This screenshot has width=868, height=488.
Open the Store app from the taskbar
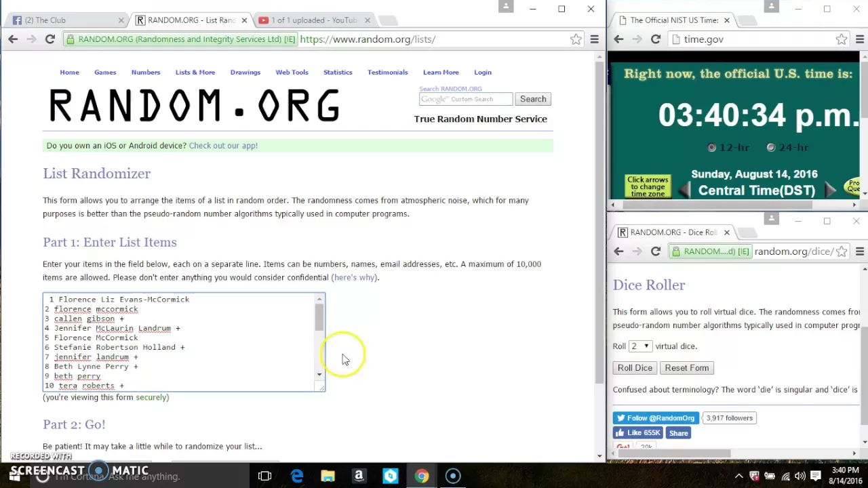(390, 476)
